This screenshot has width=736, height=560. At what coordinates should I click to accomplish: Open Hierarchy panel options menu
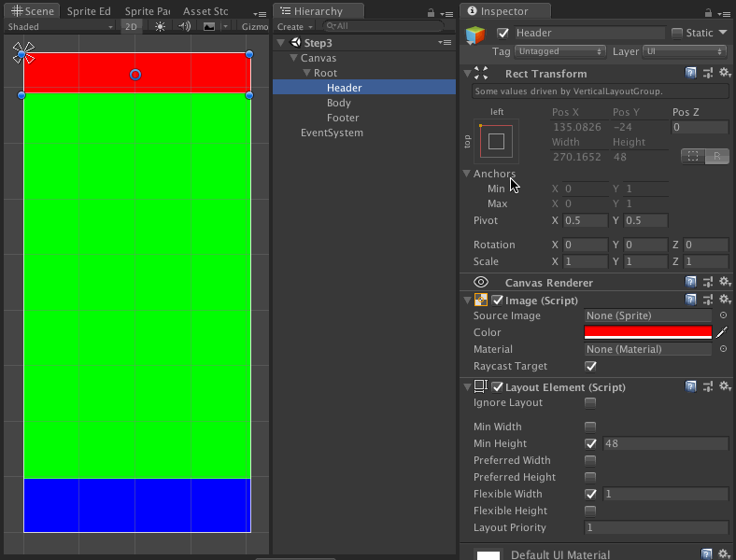[446, 14]
